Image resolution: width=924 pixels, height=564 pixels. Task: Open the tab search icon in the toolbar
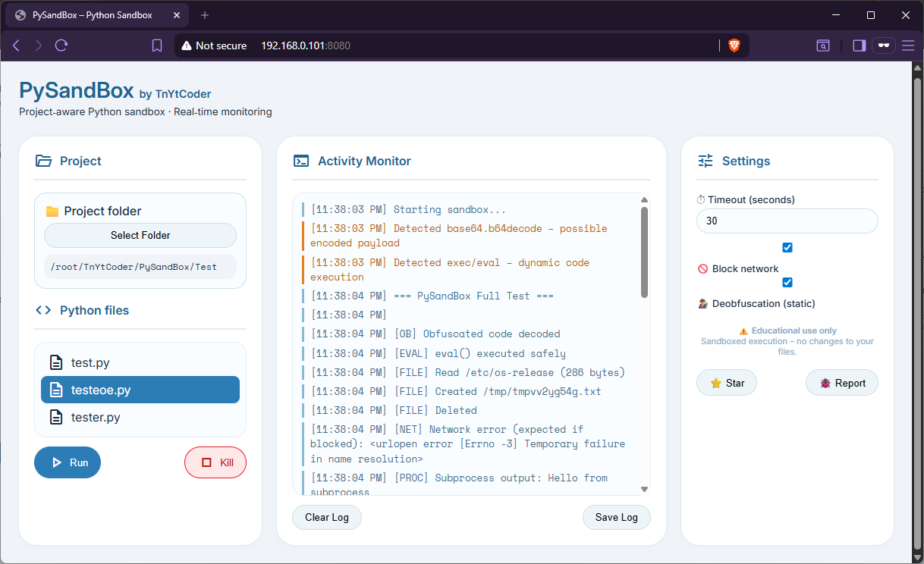(x=823, y=45)
